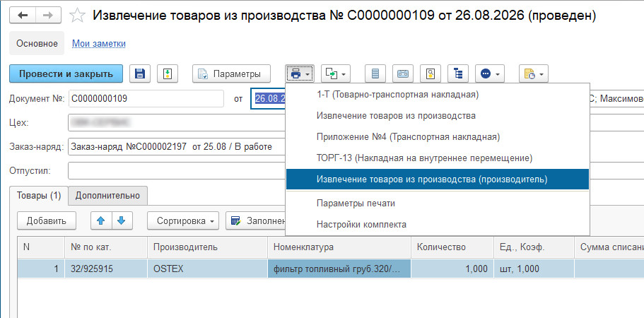Add document to favorites with star

[77, 16]
